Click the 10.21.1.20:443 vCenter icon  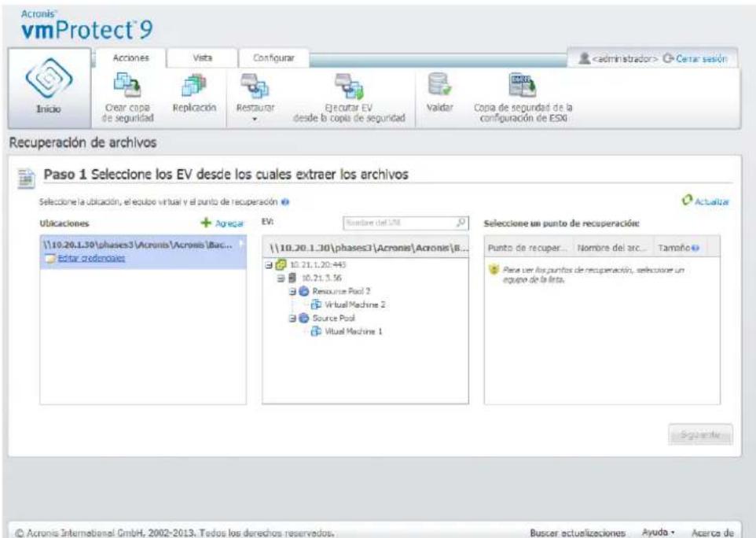[281, 264]
